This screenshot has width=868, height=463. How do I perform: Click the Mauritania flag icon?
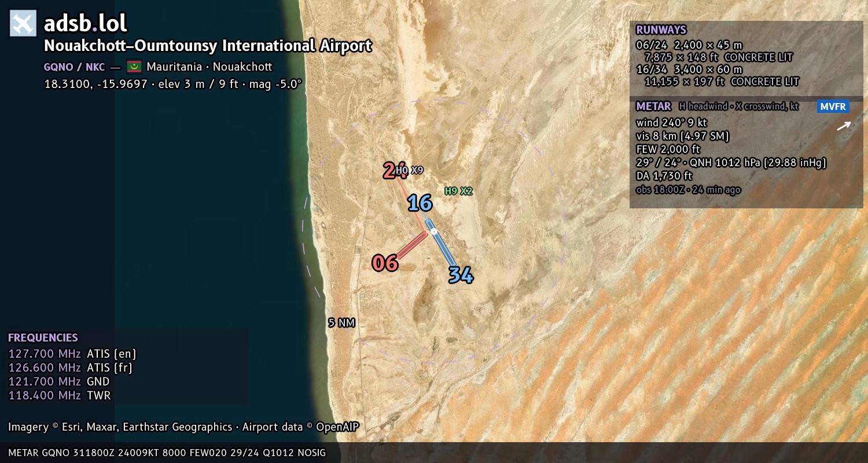tap(134, 67)
